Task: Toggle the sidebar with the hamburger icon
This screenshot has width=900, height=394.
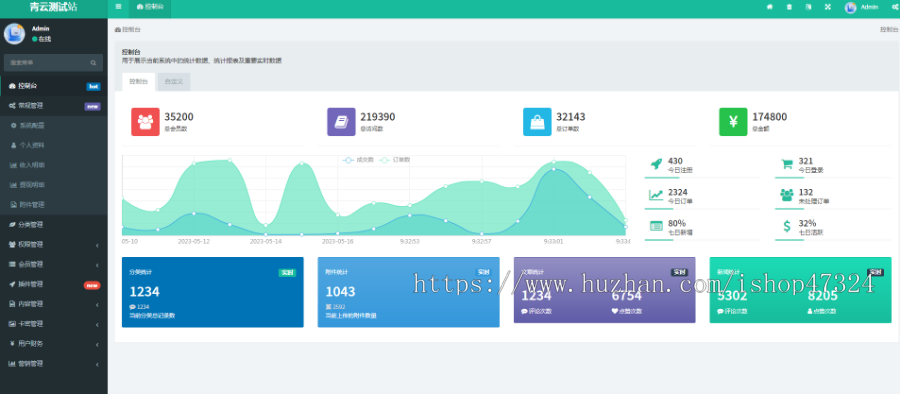Action: (118, 7)
